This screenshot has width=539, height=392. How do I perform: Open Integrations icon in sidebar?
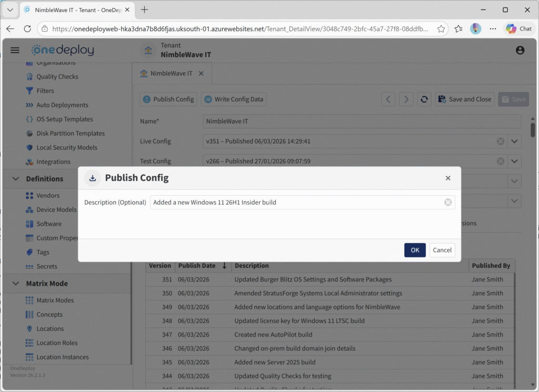[x=29, y=162]
